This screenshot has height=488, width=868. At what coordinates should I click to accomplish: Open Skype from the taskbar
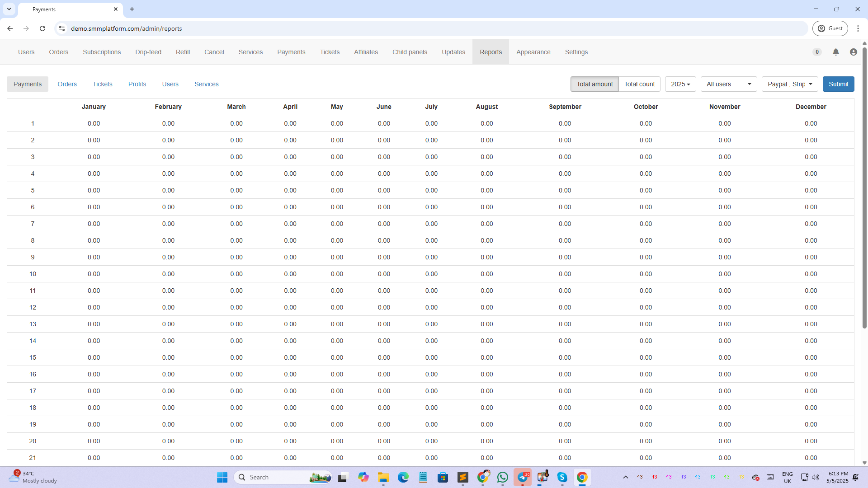click(x=562, y=477)
